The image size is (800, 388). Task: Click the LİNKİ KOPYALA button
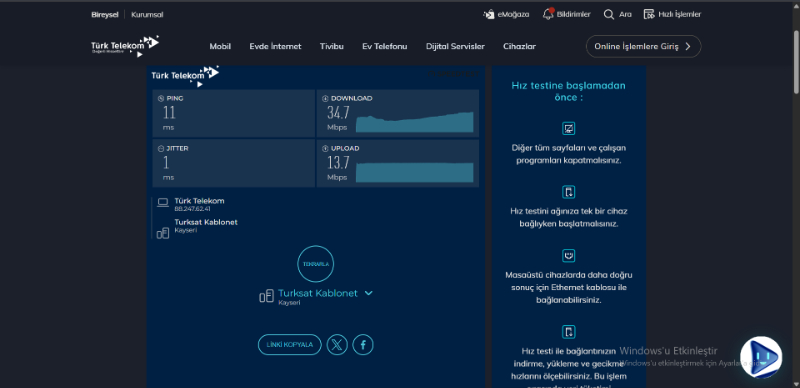coord(290,345)
